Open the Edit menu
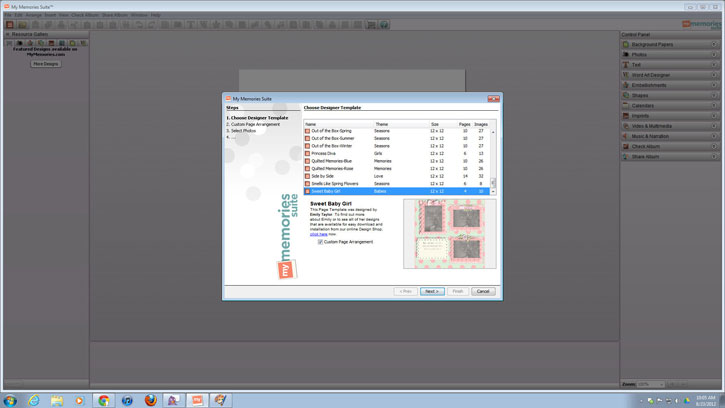Viewport: 725px width, 408px height. (18, 15)
